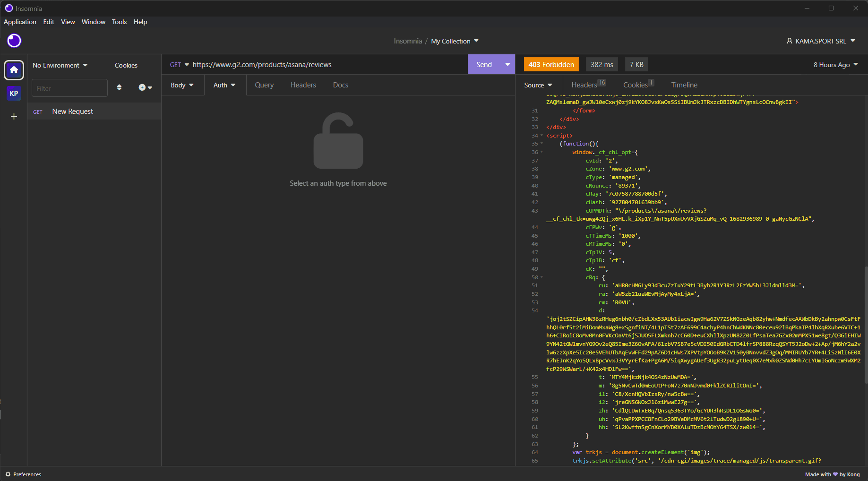Change the GET method dropdown
The height and width of the screenshot is (481, 868).
pos(179,65)
